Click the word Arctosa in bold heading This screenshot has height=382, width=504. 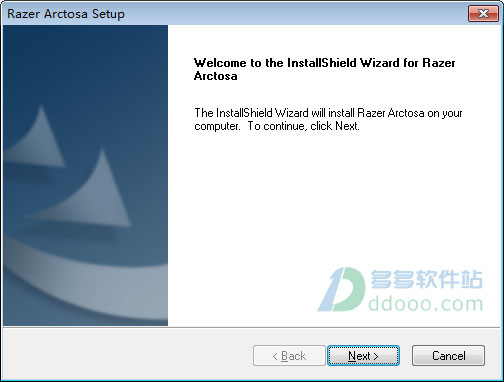tap(216, 76)
